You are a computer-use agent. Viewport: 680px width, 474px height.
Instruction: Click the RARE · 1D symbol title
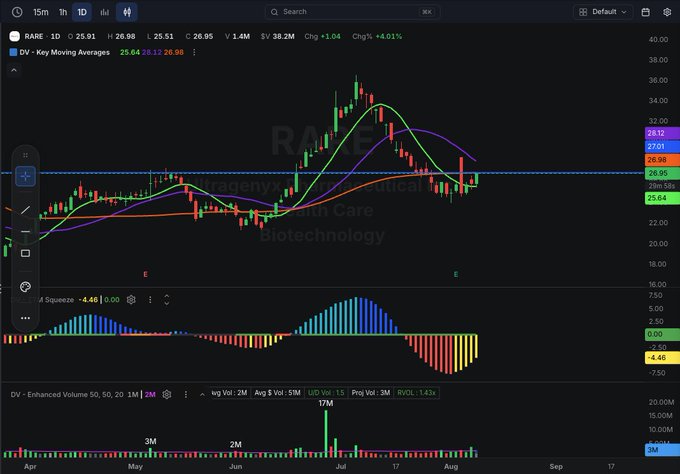click(x=42, y=36)
